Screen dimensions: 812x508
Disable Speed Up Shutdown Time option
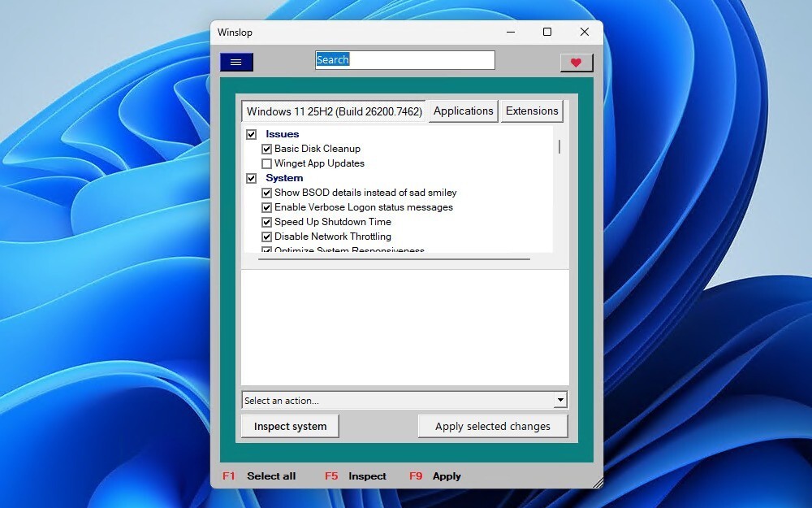266,222
